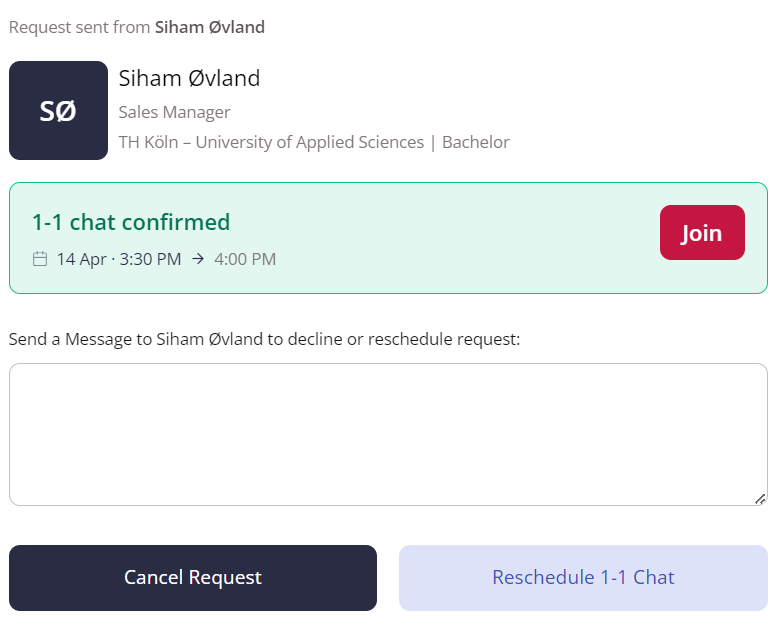Click the 1-1 chat confirmed heading
The image size is (782, 625).
click(131, 222)
